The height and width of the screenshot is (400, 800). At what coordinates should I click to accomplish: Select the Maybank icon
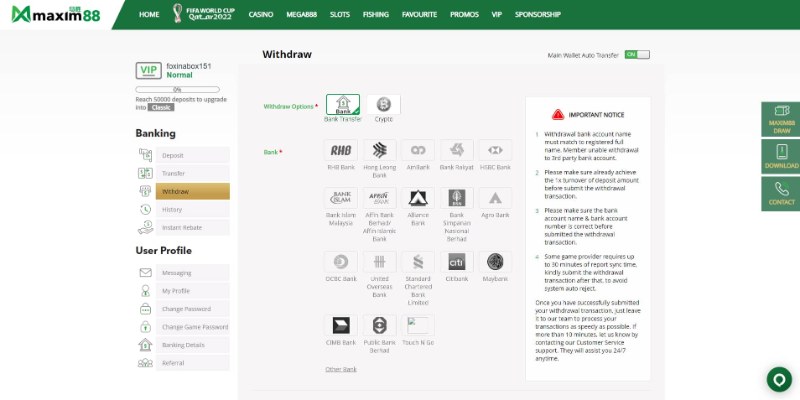tap(495, 262)
